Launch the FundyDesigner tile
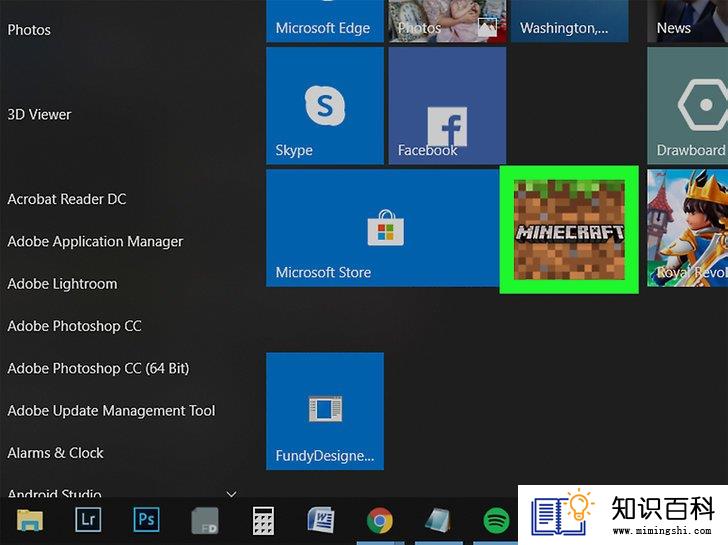Viewport: 728px width, 545px height. point(325,411)
